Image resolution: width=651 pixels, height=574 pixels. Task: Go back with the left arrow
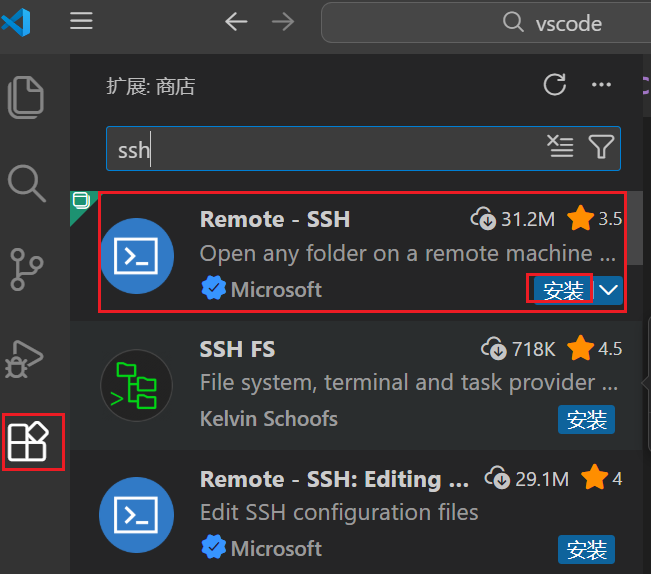pos(236,22)
